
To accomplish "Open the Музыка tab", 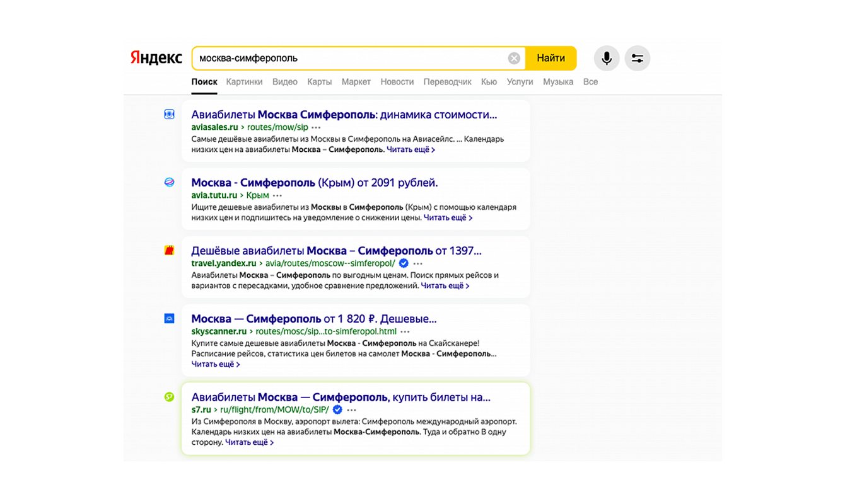I will tap(558, 82).
